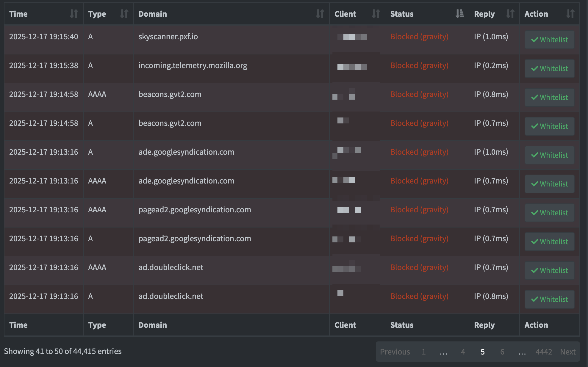Image resolution: width=588 pixels, height=367 pixels.
Task: Sort the Action column via its sort icon
Action: [570, 14]
